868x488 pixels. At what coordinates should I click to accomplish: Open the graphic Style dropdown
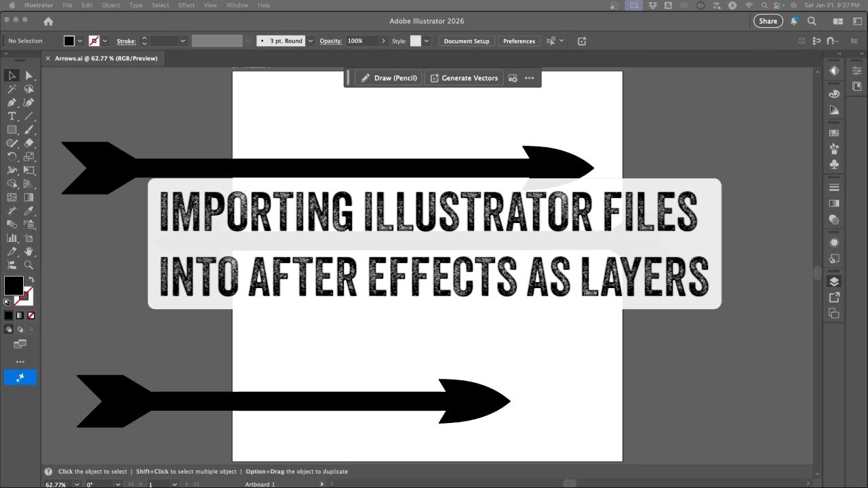point(427,41)
